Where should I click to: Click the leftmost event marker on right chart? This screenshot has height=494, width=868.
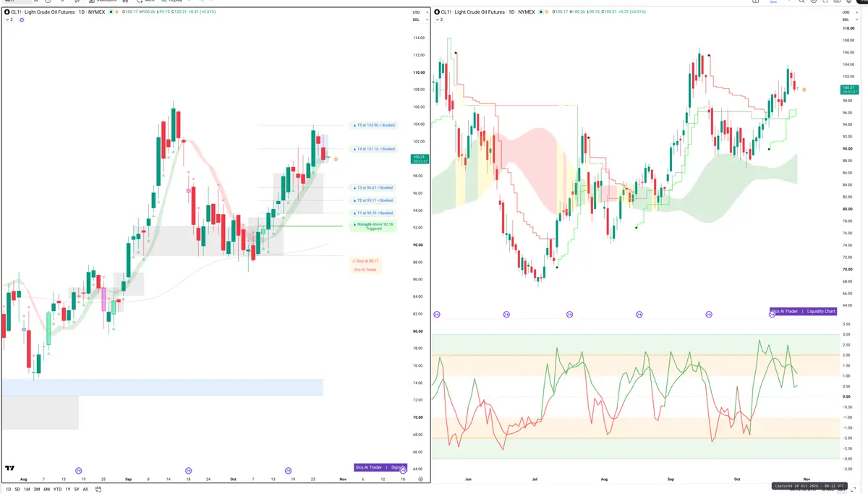[436, 315]
